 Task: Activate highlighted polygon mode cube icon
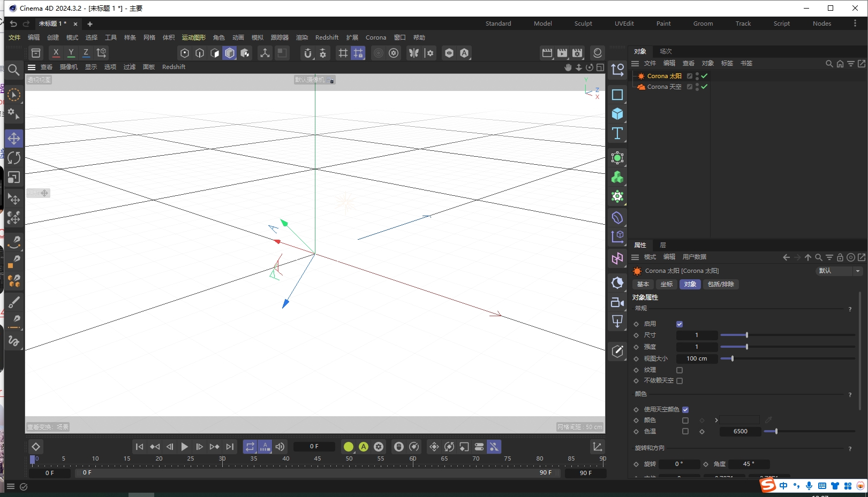tap(230, 52)
